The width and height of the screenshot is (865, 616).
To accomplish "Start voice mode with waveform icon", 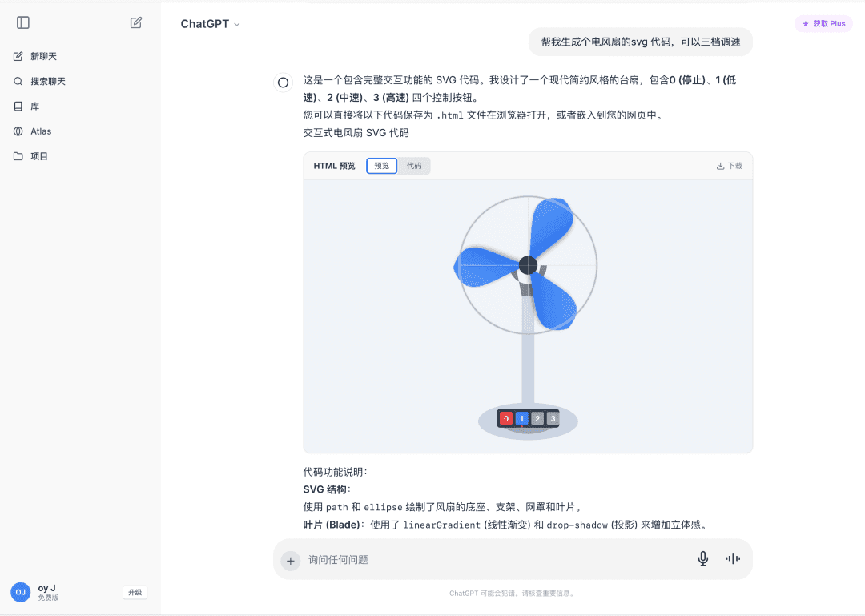I will coord(732,559).
